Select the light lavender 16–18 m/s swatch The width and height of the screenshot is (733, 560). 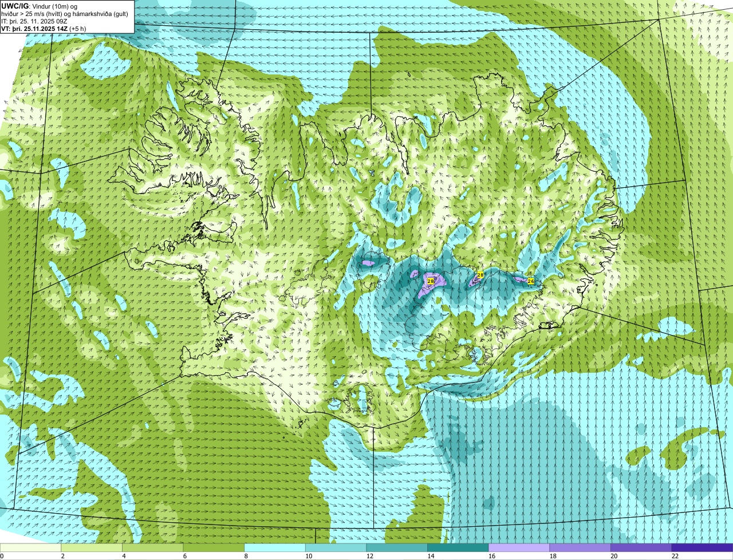pyautogui.click(x=519, y=547)
